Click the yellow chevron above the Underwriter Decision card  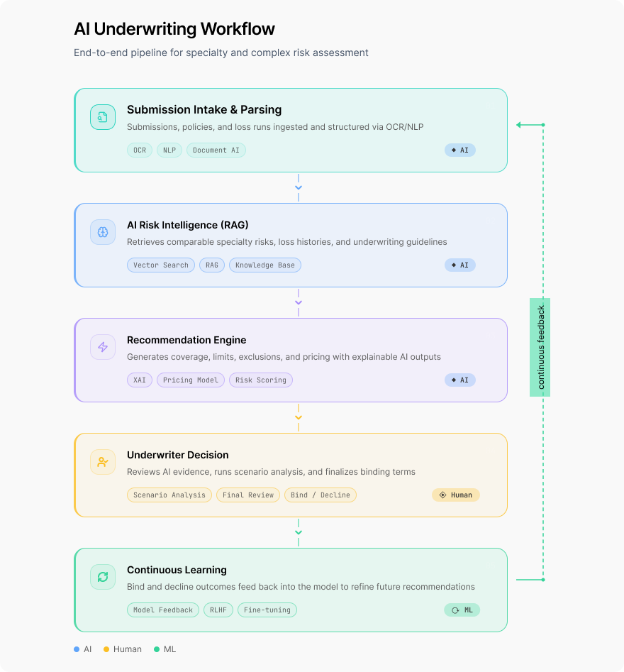(x=299, y=417)
